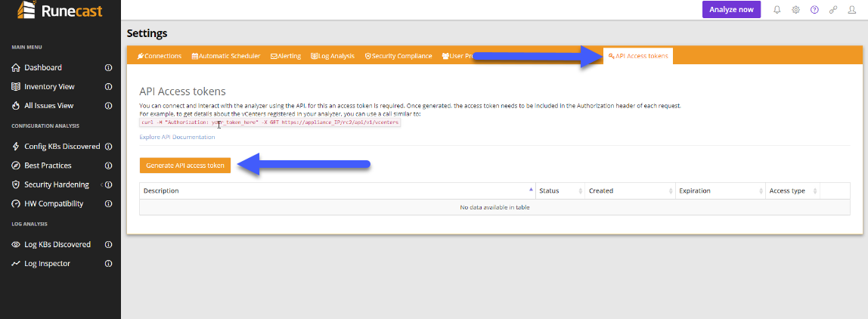Click Generate API access token button
This screenshot has height=319, width=868.
point(185,166)
